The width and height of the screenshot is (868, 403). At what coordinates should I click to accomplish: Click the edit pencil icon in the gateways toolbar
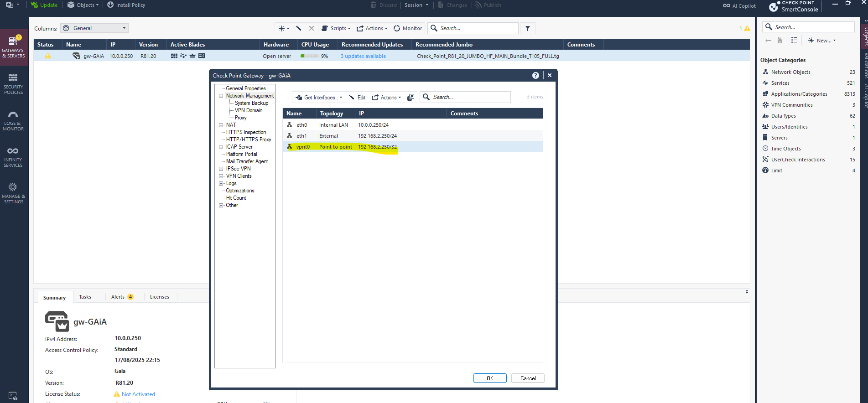click(299, 28)
